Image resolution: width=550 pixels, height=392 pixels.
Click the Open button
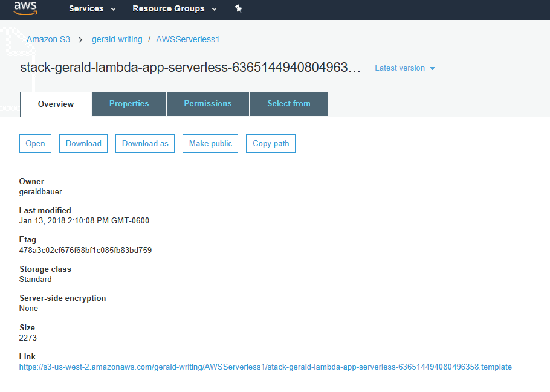click(x=36, y=143)
